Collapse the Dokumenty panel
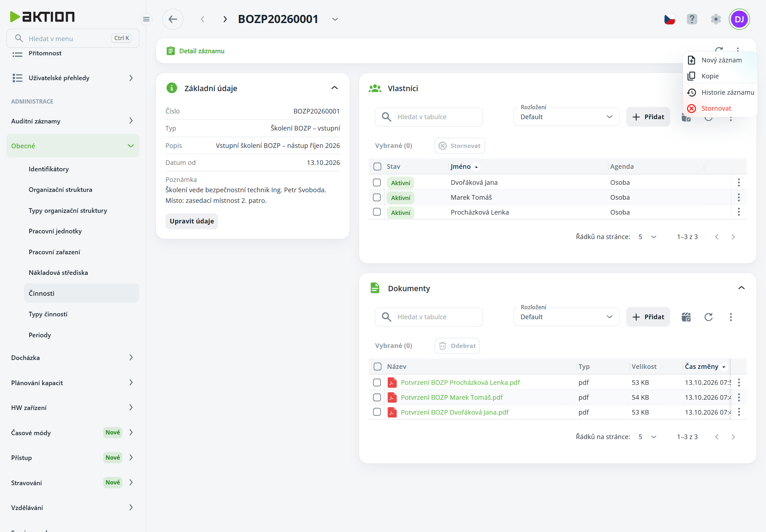This screenshot has width=766, height=532. 741,288
